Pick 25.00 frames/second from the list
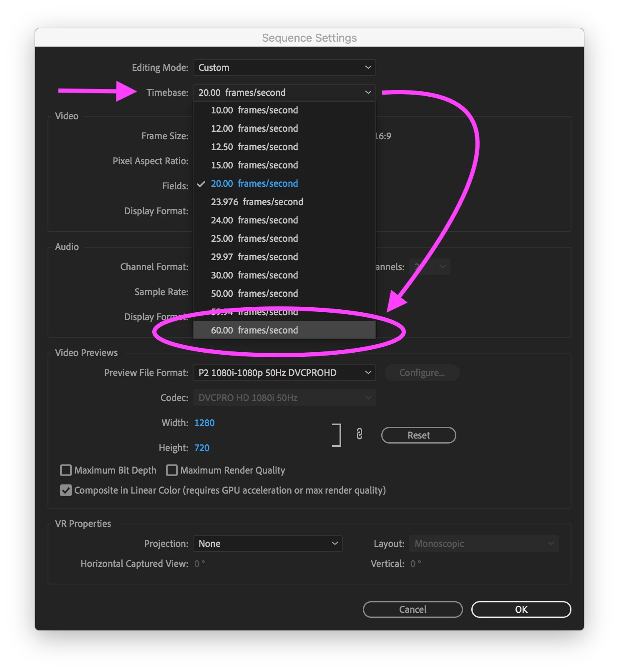 point(284,238)
